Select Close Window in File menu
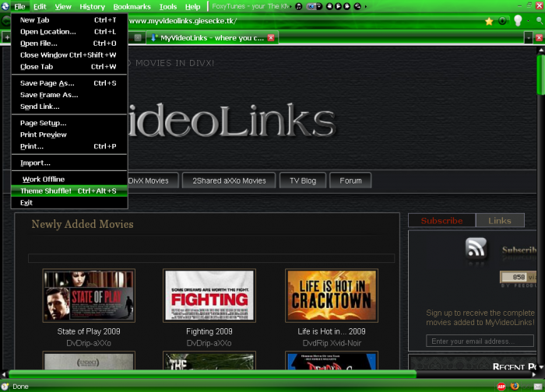The width and height of the screenshot is (545, 392). point(69,55)
